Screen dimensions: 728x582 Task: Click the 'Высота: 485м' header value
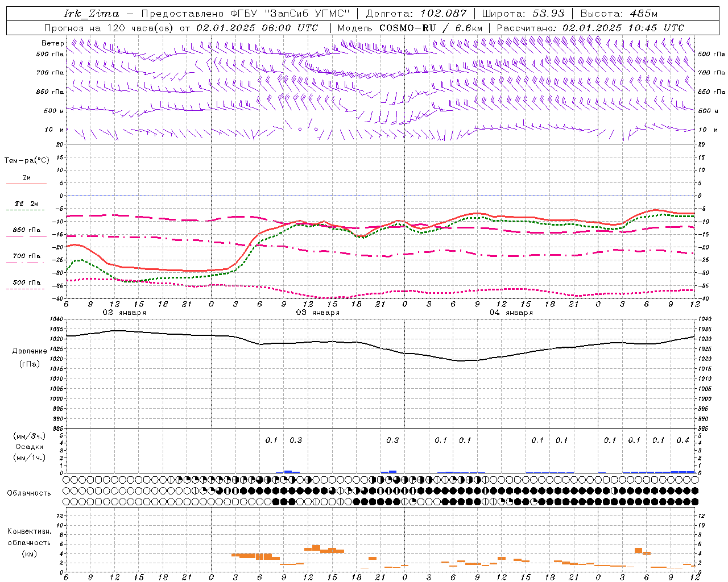click(619, 14)
